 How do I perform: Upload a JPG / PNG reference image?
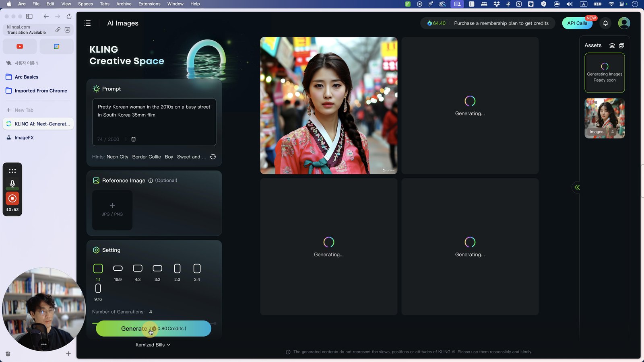112,210
